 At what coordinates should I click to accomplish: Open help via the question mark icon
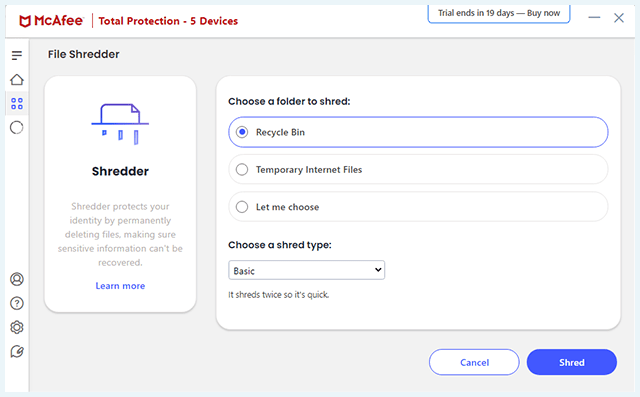pos(17,303)
